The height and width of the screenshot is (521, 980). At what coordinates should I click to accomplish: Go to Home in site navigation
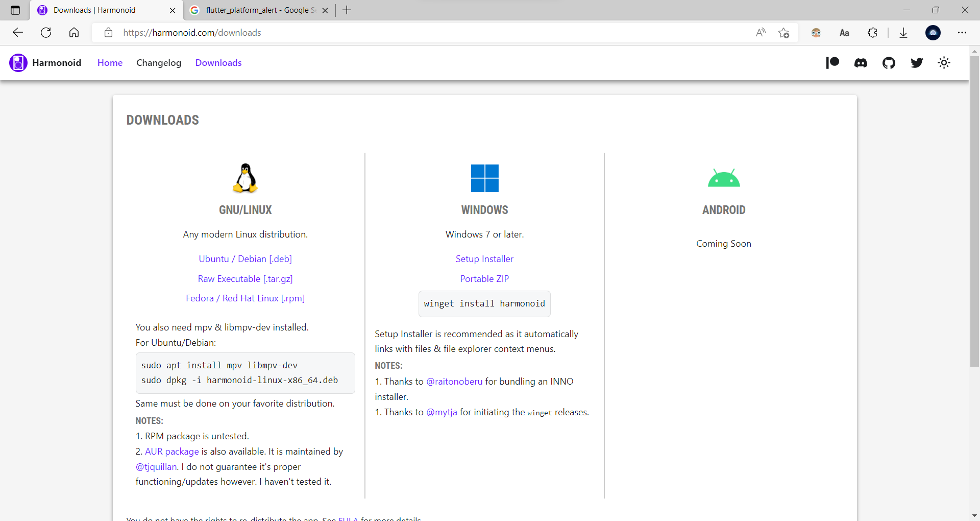click(110, 63)
